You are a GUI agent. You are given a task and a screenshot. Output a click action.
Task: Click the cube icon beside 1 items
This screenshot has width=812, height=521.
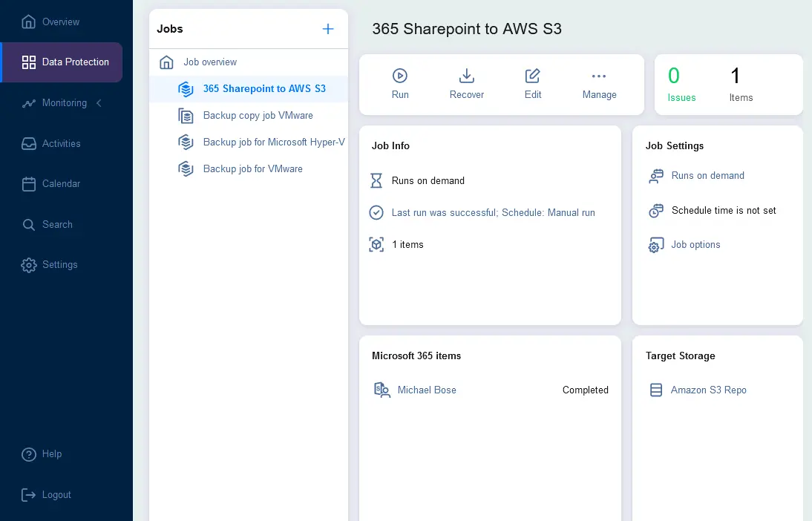coord(376,244)
